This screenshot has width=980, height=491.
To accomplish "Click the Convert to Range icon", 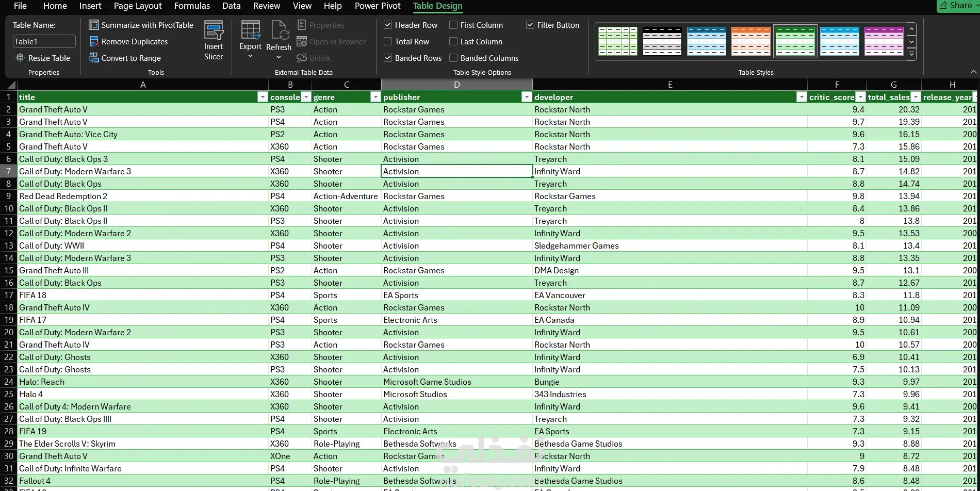I will click(94, 58).
